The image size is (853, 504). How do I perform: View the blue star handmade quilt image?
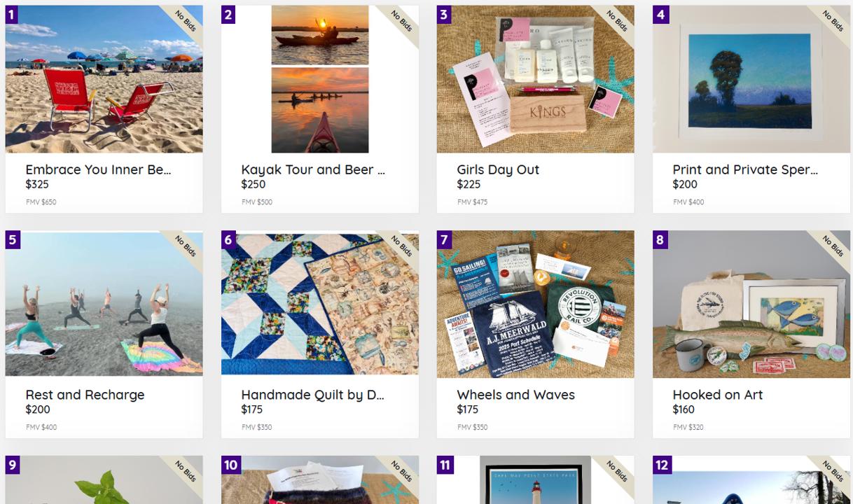click(320, 304)
